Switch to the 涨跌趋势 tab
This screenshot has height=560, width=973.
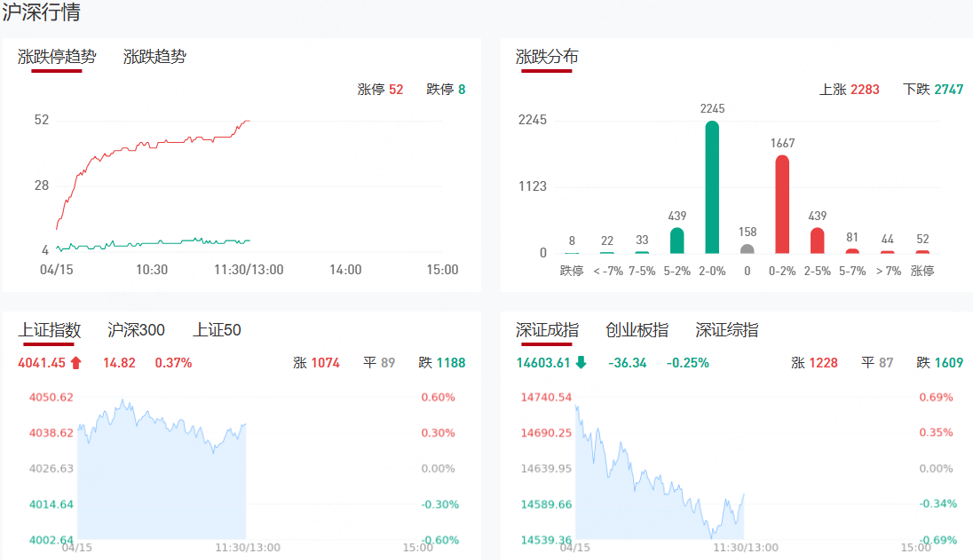(155, 57)
